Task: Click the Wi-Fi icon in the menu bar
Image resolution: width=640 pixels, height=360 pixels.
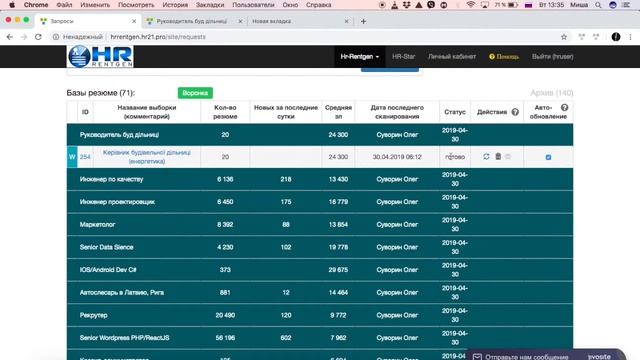Action: 470,5
